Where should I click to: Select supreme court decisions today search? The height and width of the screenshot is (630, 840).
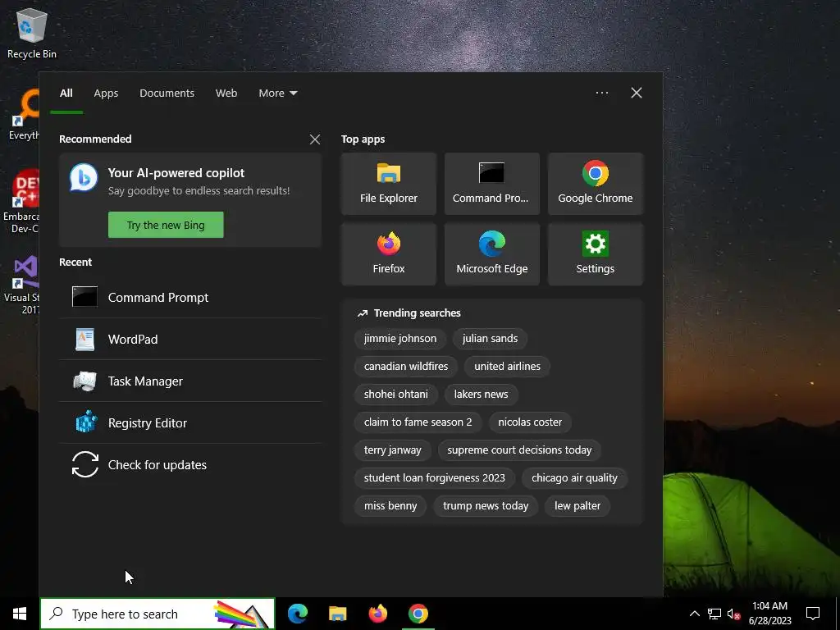(519, 450)
